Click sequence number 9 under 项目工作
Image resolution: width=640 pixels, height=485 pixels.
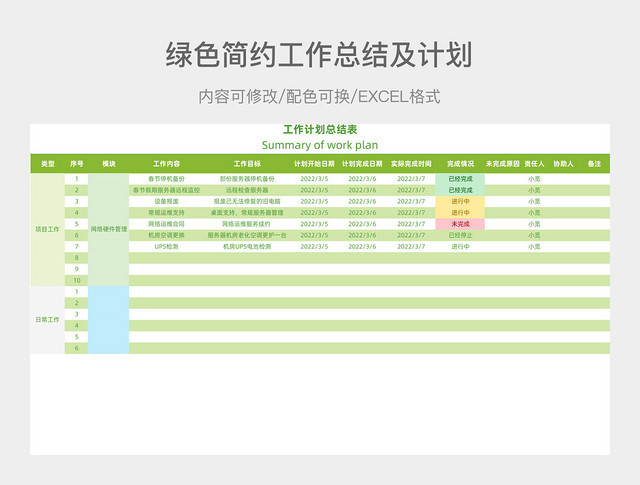(76, 269)
